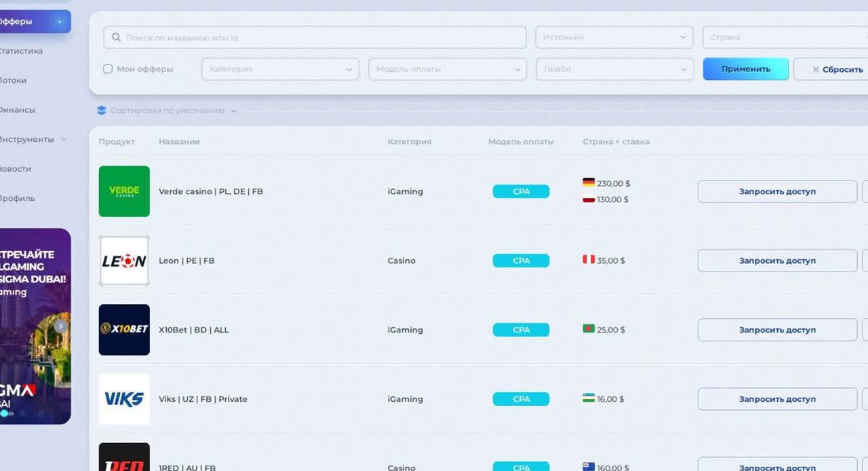Open the "Лейбл" dropdown filter

click(x=614, y=69)
